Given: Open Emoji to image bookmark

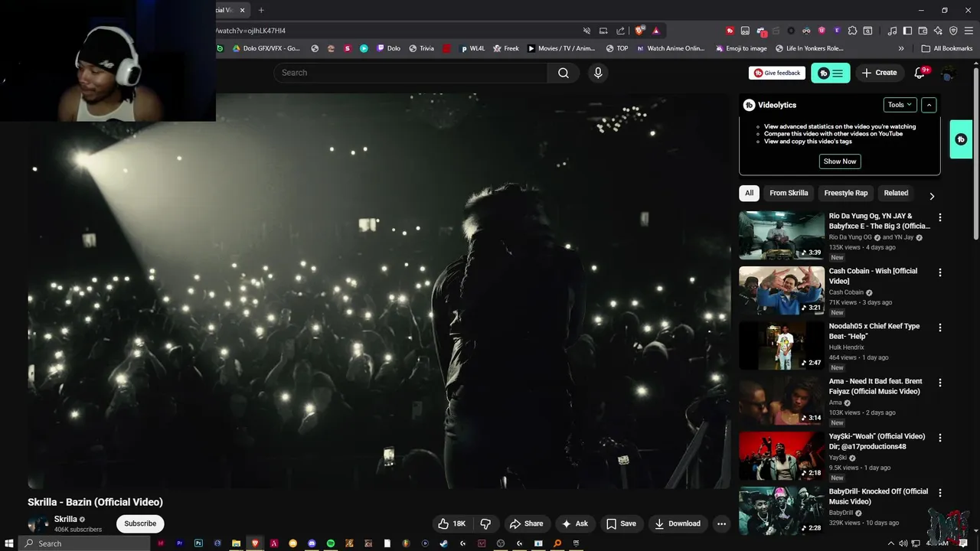Looking at the screenshot, I should tap(741, 48).
